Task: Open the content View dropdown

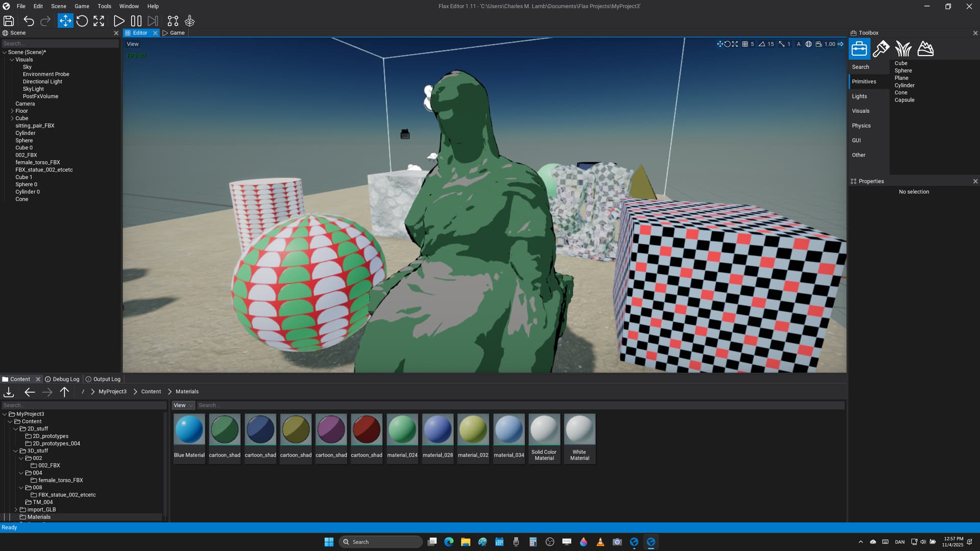Action: tap(183, 406)
